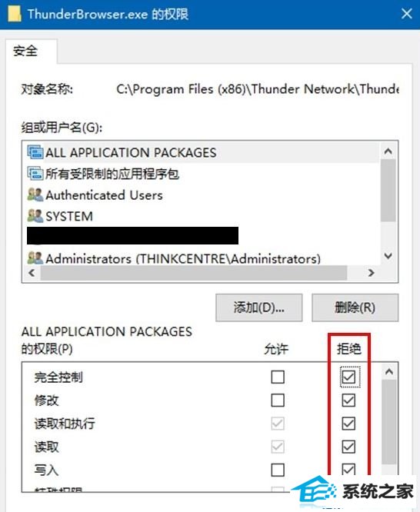Click the Administrators group icon
This screenshot has width=420, height=512.
pyautogui.click(x=35, y=258)
